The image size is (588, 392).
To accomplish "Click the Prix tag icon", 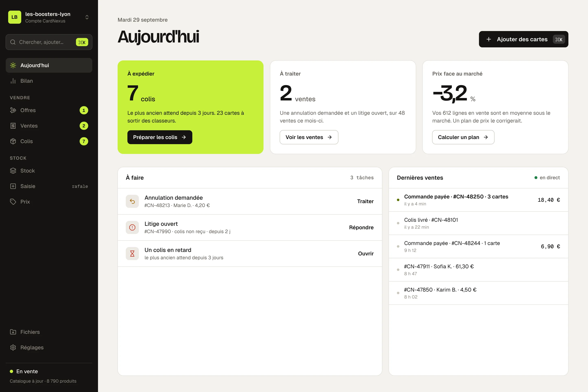I will [13, 202].
